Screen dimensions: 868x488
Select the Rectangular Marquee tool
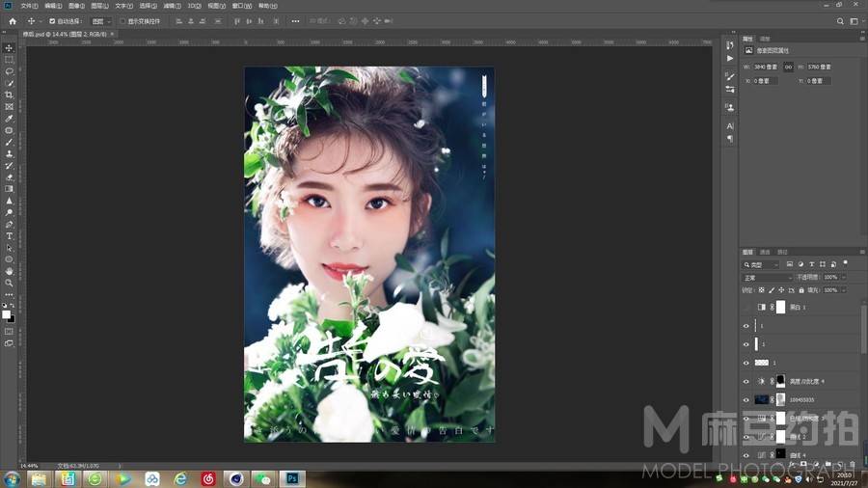tap(10, 60)
